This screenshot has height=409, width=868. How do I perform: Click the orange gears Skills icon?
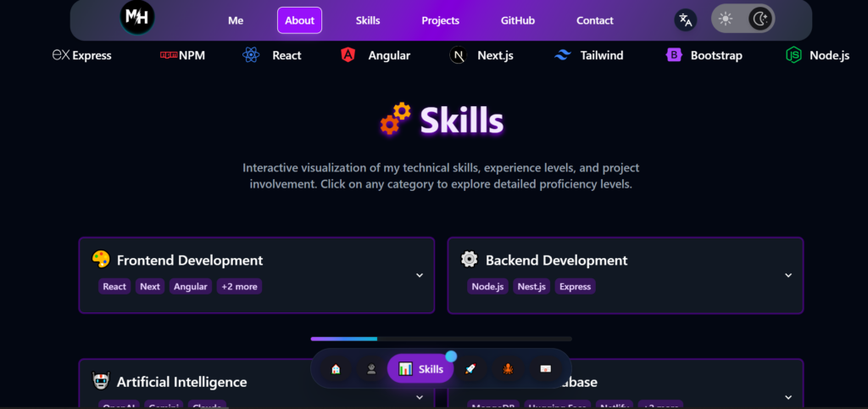pos(396,119)
